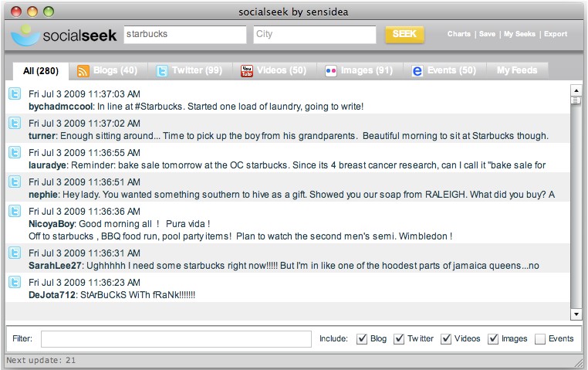Screen dimensions: 588x370
Task: Click the blue e icon on Events tab
Action: coord(417,70)
